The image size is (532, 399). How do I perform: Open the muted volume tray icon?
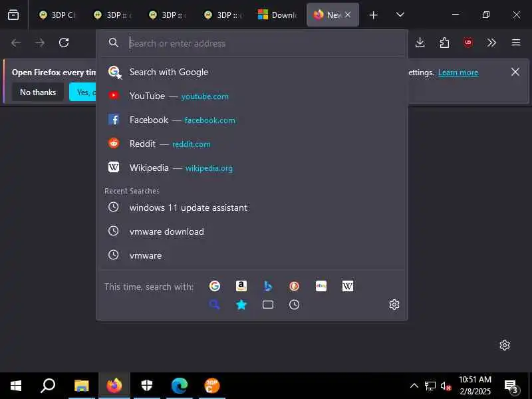tap(446, 386)
